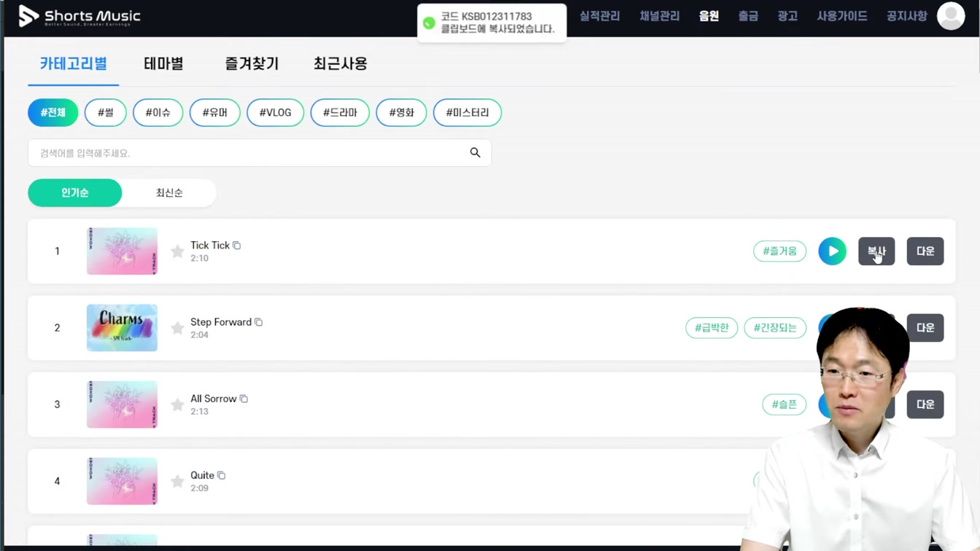The height and width of the screenshot is (551, 980).
Task: Open the 음원 menu
Action: point(709,16)
